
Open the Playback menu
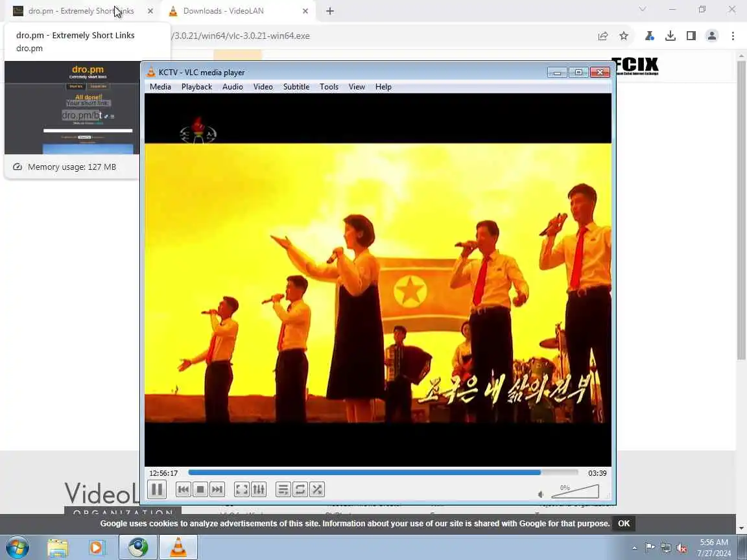196,87
